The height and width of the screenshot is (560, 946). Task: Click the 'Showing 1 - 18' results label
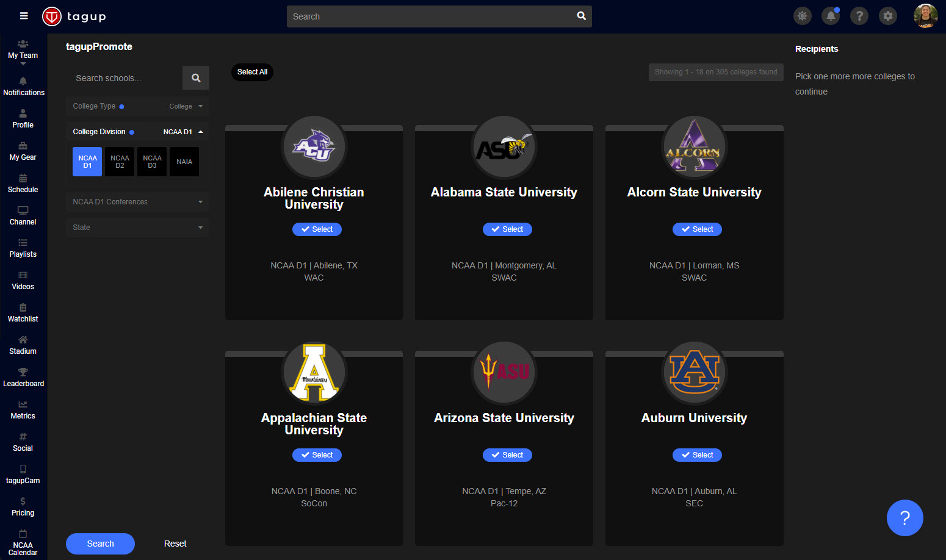point(716,72)
